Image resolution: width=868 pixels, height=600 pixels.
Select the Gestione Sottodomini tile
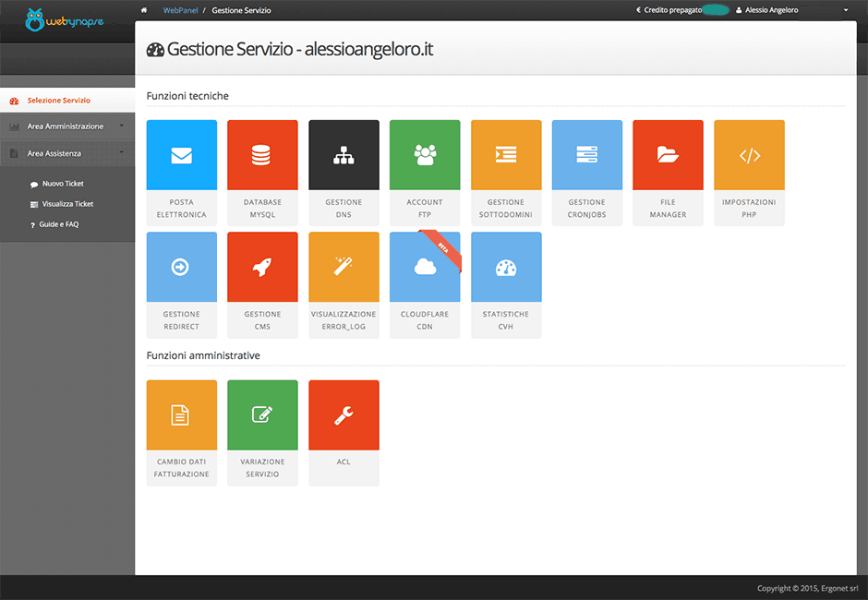tap(506, 155)
